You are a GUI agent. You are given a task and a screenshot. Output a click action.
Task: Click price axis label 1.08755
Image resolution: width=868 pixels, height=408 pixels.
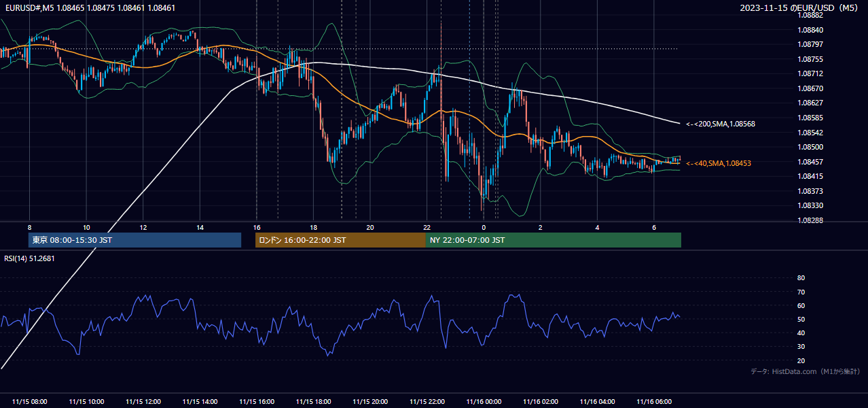(x=810, y=59)
